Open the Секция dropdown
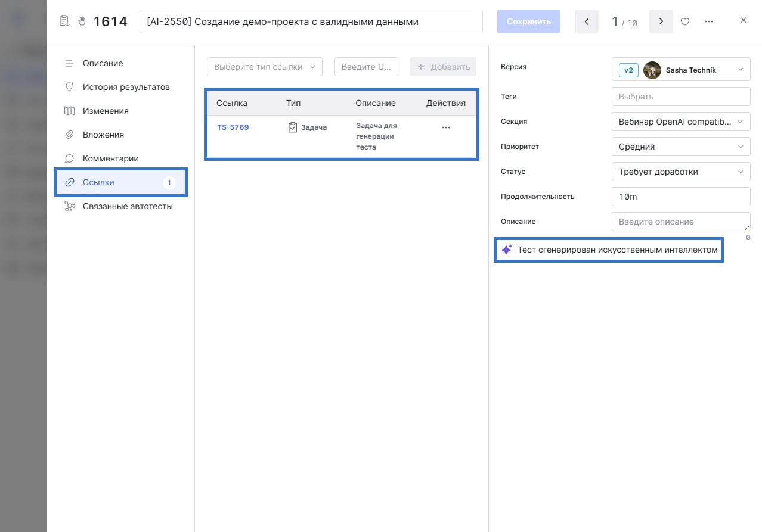Screen dimensions: 762x532 (x=680, y=122)
